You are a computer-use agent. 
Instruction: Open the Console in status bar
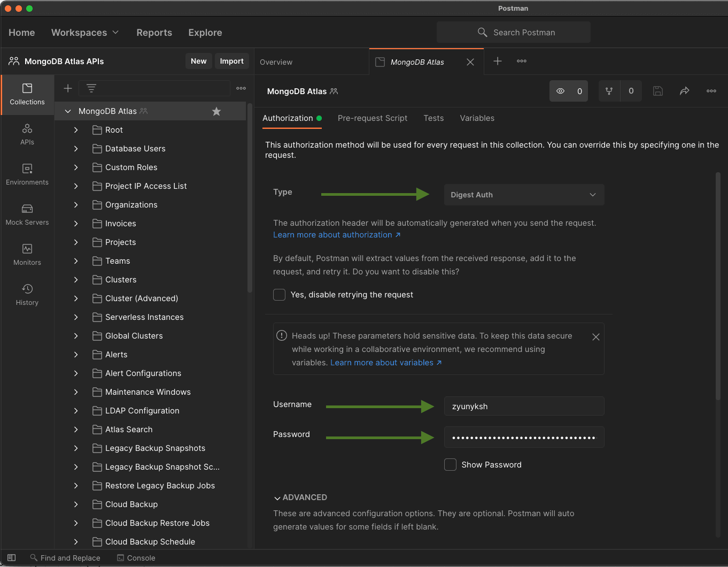pyautogui.click(x=136, y=558)
